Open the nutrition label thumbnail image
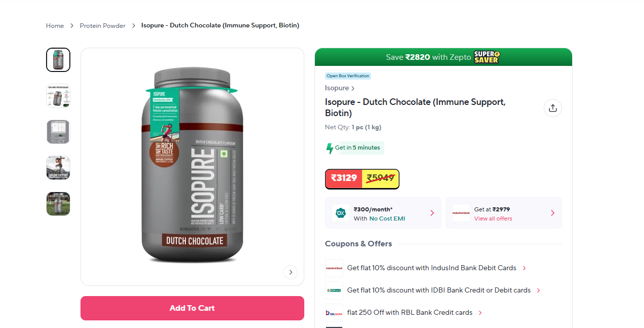Viewport: 644px width, 328px height. (58, 132)
